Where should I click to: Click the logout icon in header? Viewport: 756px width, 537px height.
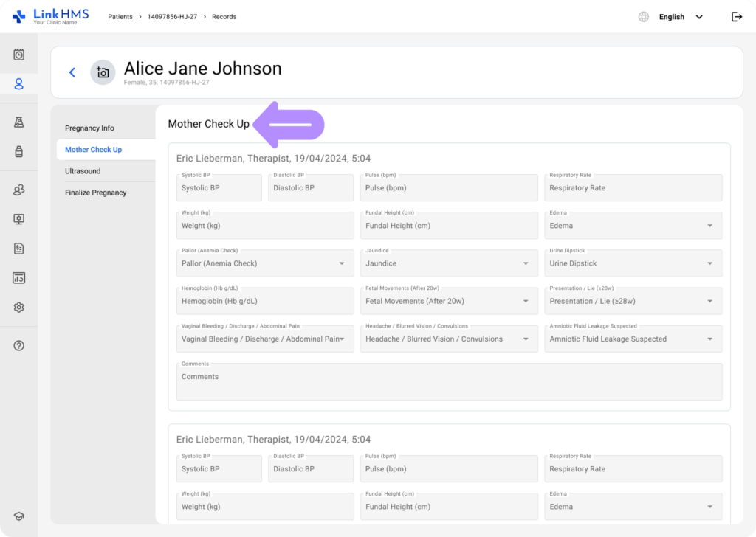pyautogui.click(x=736, y=17)
